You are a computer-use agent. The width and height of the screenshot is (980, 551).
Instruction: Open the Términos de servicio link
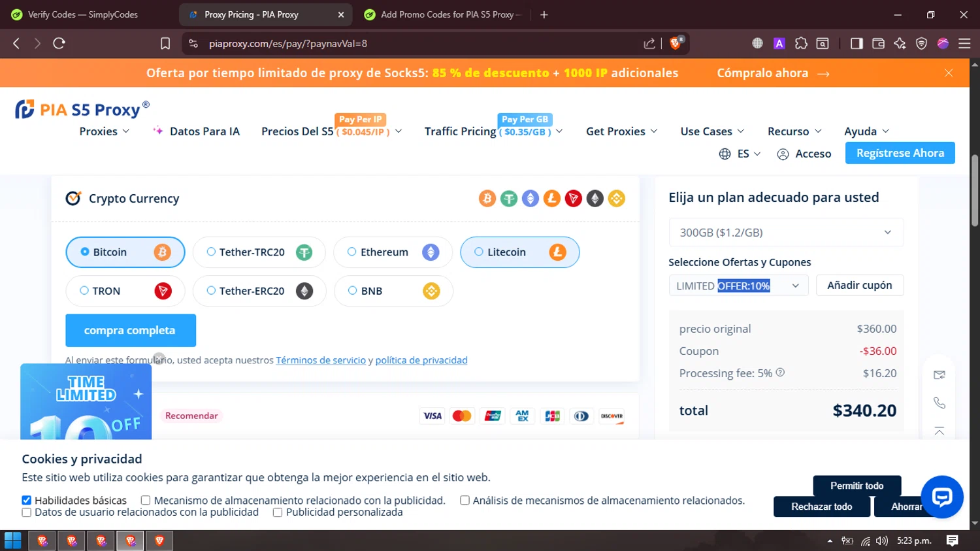pyautogui.click(x=321, y=360)
